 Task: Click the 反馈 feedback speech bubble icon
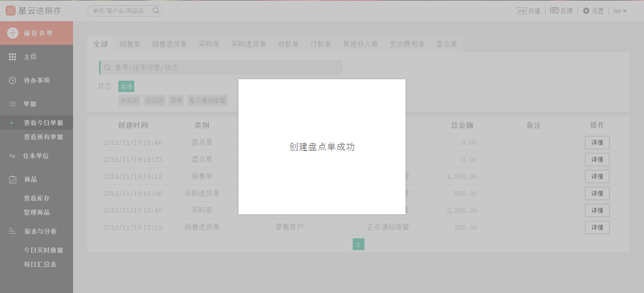pos(554,11)
